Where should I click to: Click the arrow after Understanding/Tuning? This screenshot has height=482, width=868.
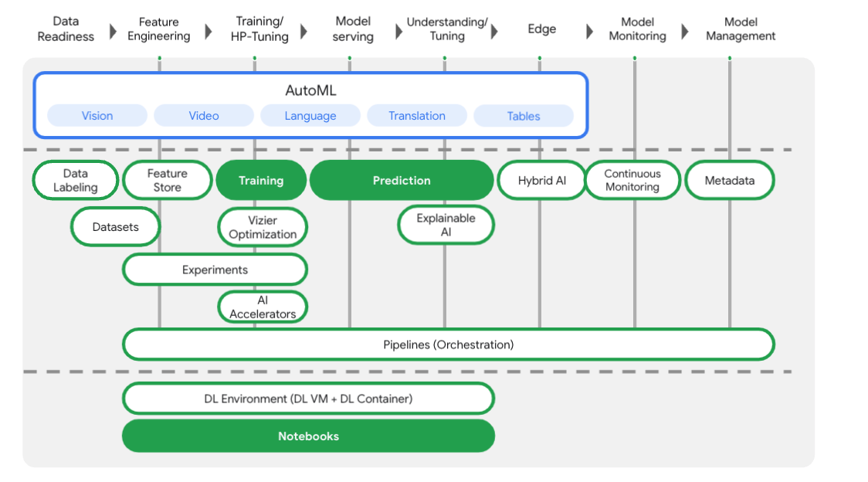tap(494, 32)
